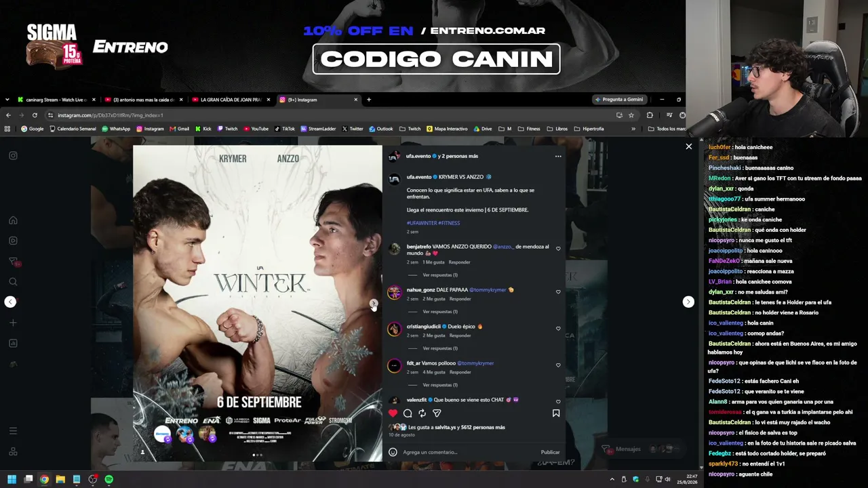
Task: Open the Calendario Semanal bookmark
Action: (x=73, y=129)
